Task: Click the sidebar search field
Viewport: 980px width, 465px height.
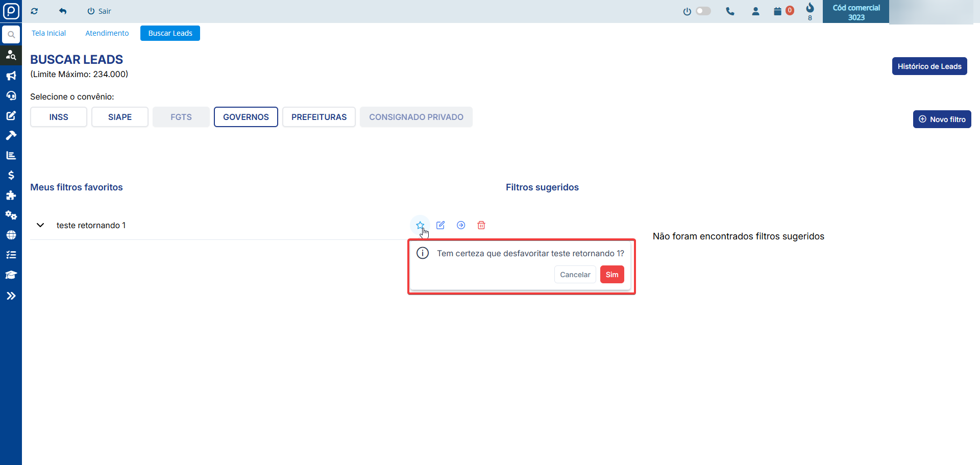Action: point(11,35)
